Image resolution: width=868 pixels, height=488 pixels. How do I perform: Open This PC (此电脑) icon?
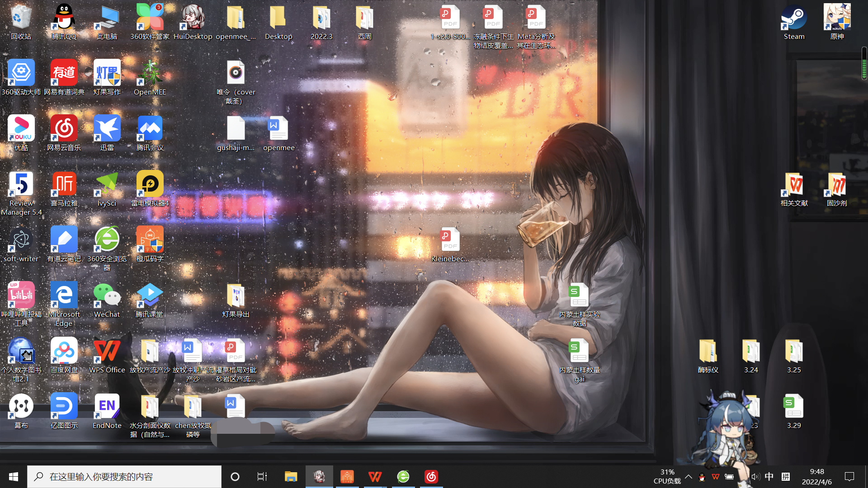point(107,22)
